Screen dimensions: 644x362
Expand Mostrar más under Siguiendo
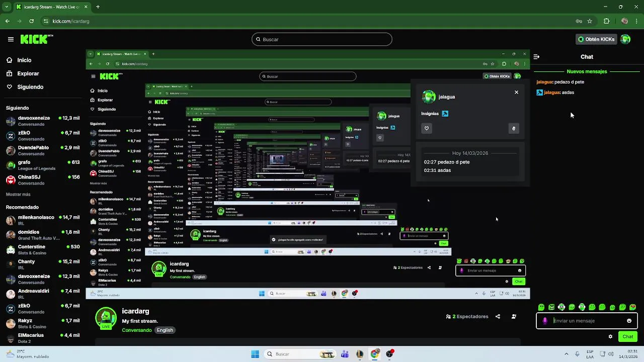point(18,194)
